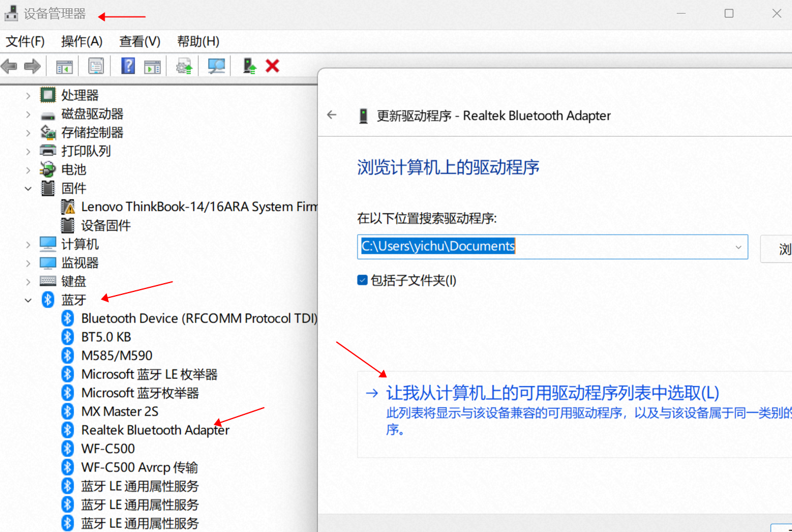Click the Lenovo firmware warning icon
The image size is (792, 532).
click(69, 207)
